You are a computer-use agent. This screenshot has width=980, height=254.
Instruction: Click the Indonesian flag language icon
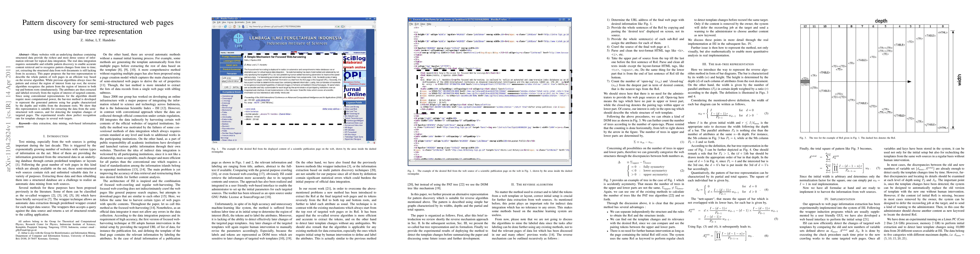pyautogui.click(x=296, y=52)
